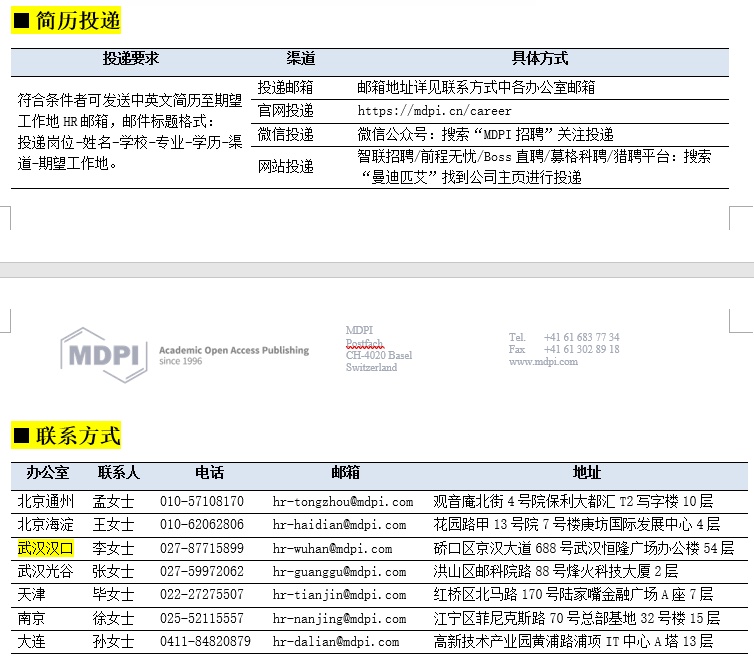Click the text 微信公众号：搜索“MDPI招聘”关注投递

pyautogui.click(x=485, y=134)
